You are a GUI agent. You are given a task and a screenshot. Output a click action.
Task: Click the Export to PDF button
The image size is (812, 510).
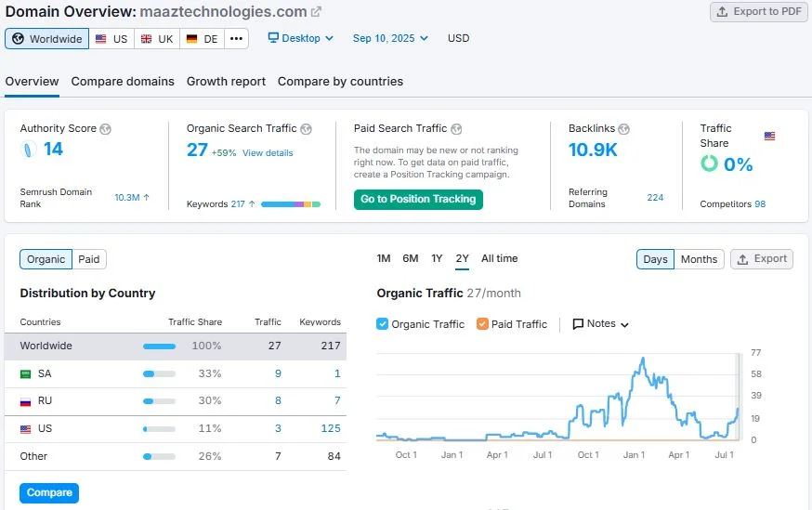(759, 11)
